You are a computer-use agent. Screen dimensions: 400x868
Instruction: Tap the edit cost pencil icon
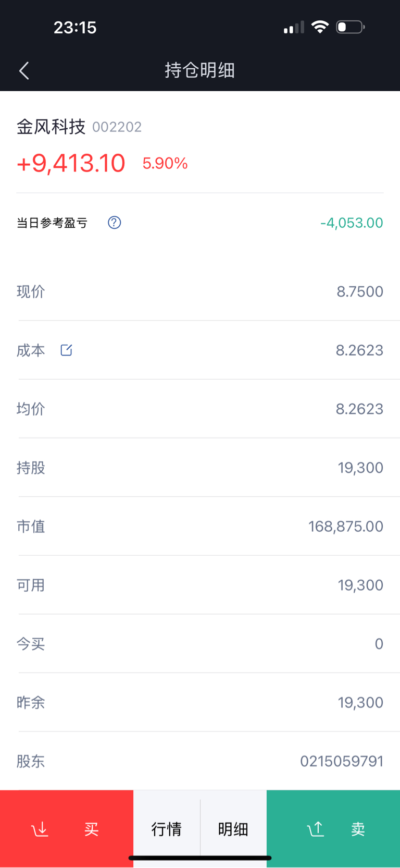[x=66, y=350]
